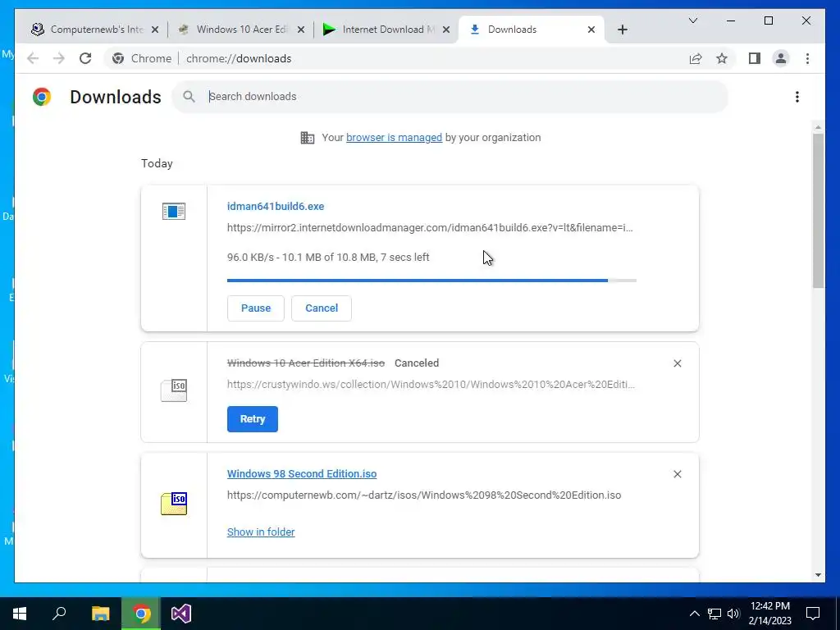
Task: Close the Internet Download Manager tab
Action: pyautogui.click(x=445, y=30)
